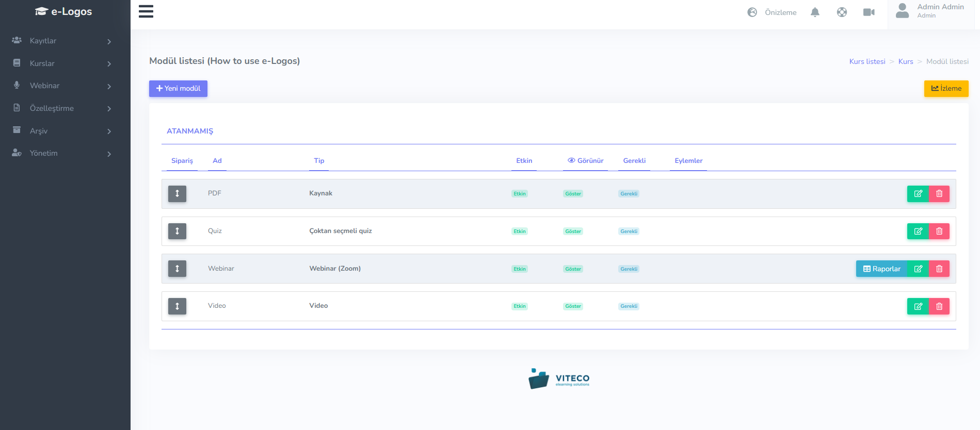Click the hamburger menu icon
Screen dimensions: 980x430
coord(146,11)
